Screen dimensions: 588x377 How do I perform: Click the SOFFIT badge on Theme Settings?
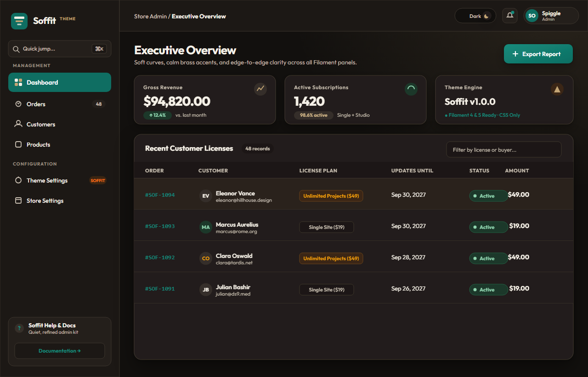pos(98,180)
